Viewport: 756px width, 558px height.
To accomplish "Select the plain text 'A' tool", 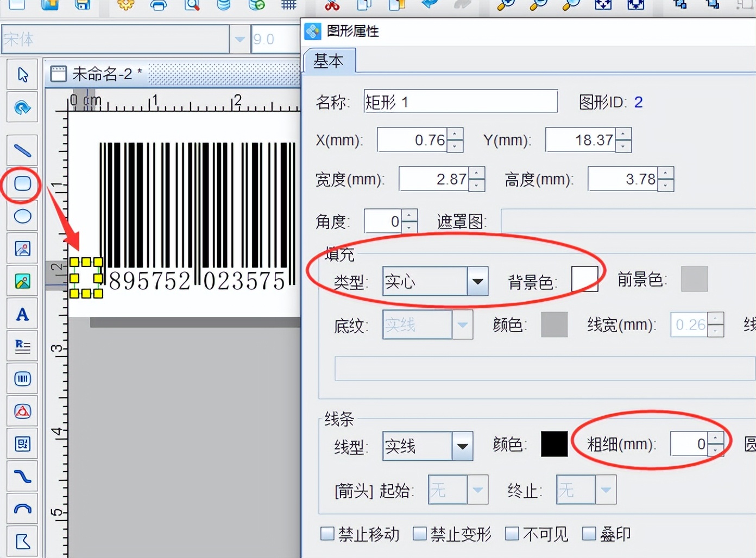I will 22,314.
